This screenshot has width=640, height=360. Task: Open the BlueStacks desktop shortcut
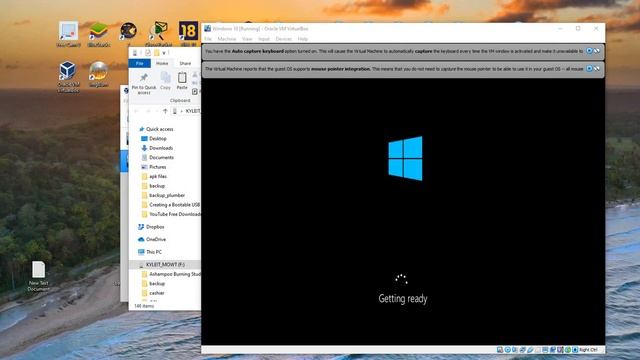[x=98, y=34]
